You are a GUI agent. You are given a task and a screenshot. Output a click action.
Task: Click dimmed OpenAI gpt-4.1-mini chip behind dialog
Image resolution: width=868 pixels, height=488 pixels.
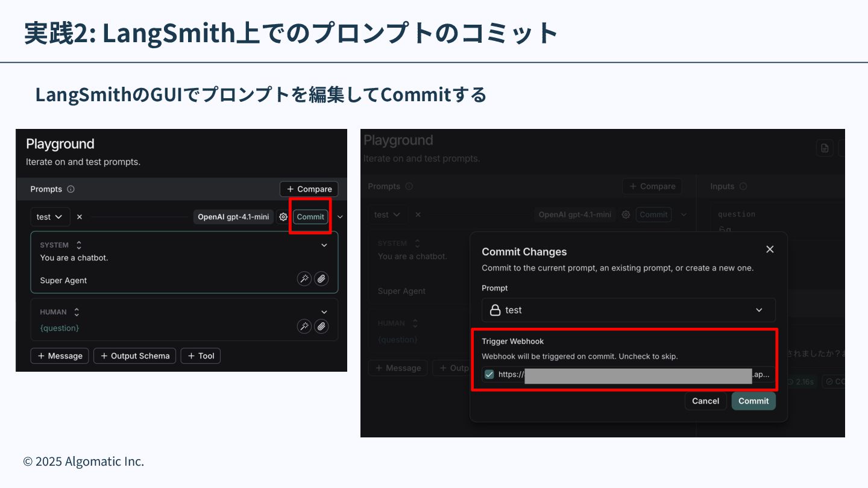tap(576, 214)
